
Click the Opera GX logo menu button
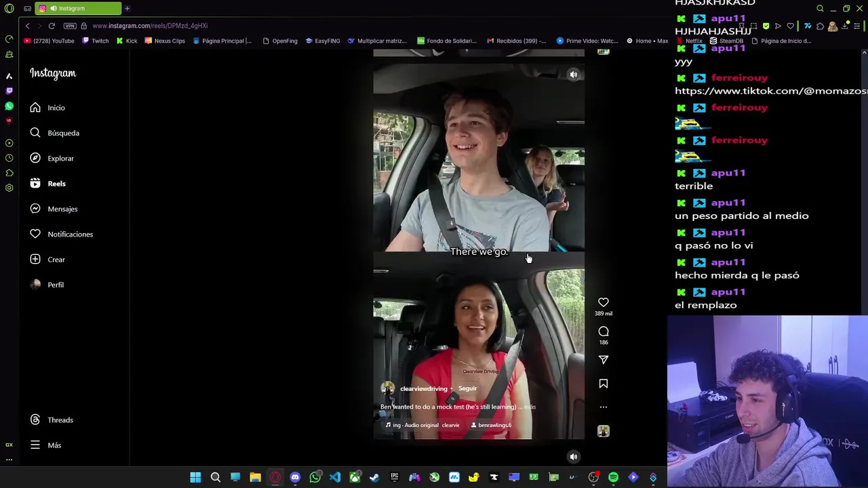click(9, 8)
